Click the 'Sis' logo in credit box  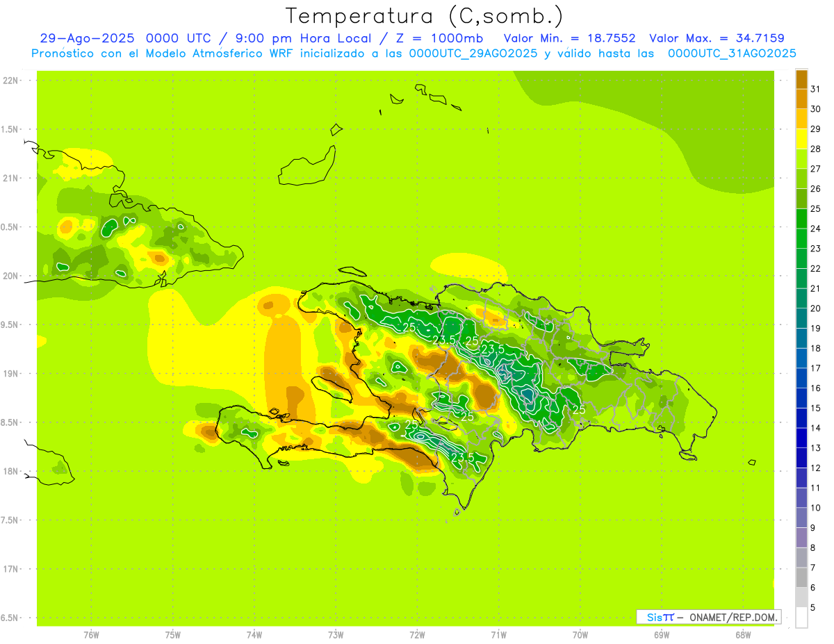pos(655,617)
